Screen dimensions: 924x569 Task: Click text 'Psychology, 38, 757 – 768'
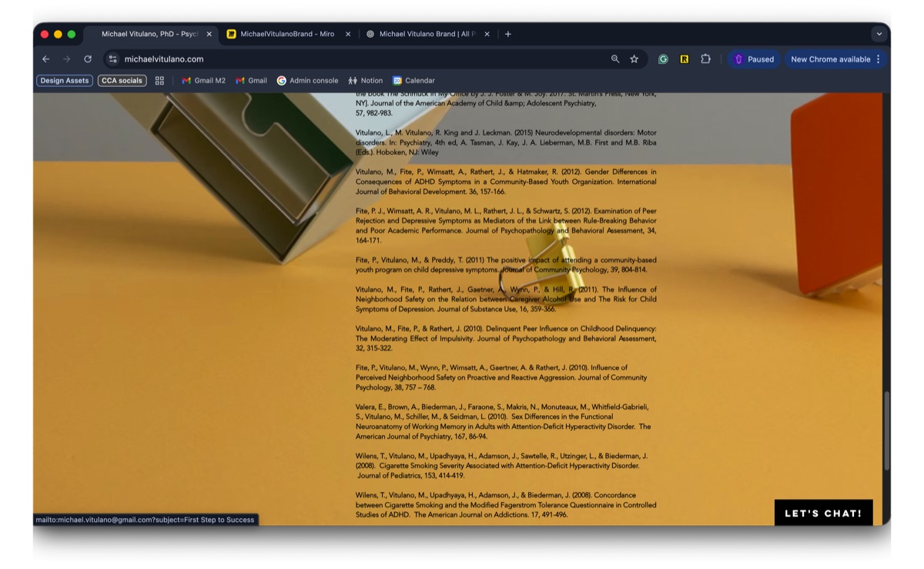[395, 387]
